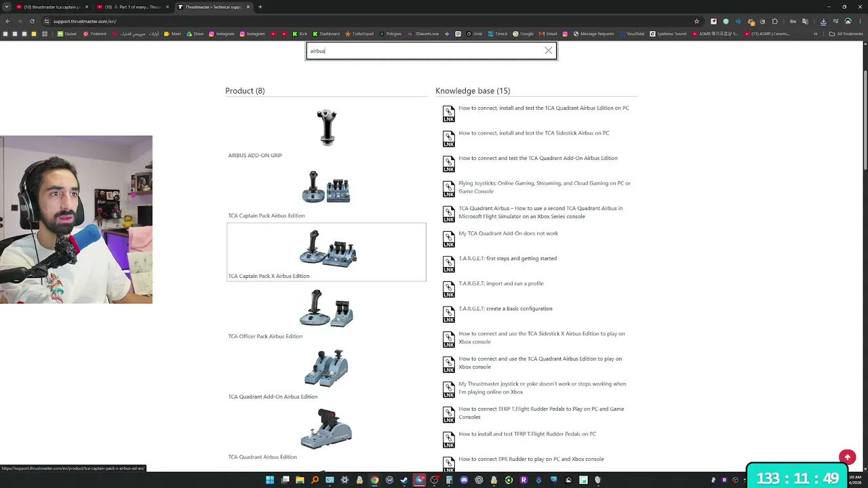
Task: Open T.A.R.G.E.T create a Basic configuration
Action: (505, 308)
